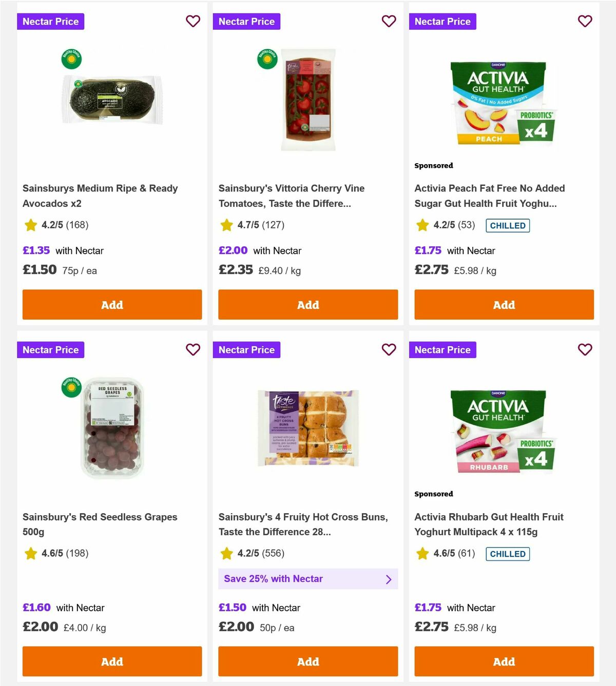Image resolution: width=616 pixels, height=686 pixels.
Task: Favourite the Medium Ripe & Ready Avocados
Action: [x=193, y=21]
